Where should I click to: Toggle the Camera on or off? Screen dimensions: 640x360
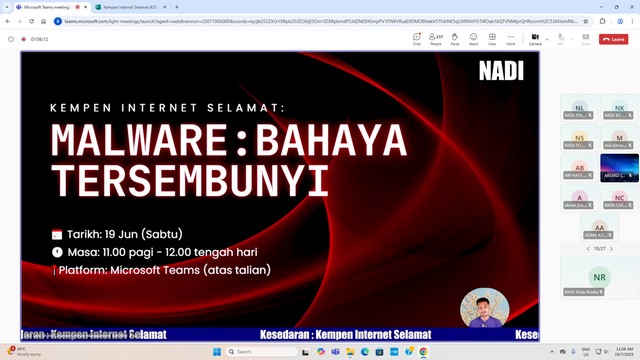point(535,39)
